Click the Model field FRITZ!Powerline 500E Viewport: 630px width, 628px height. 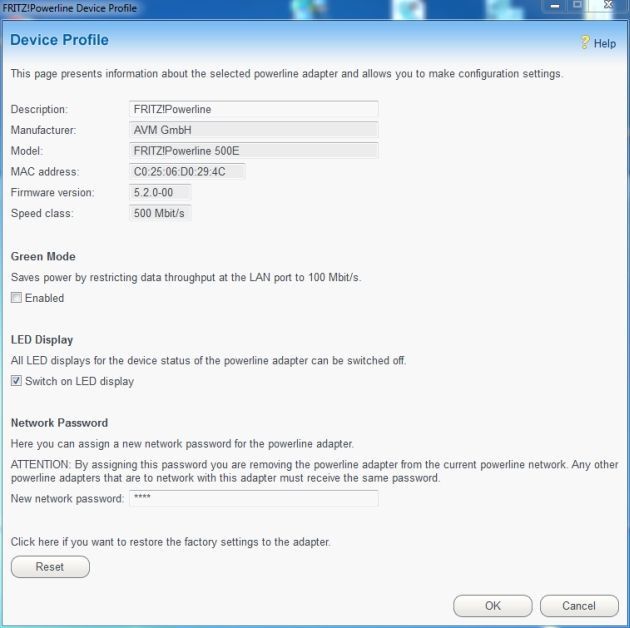[254, 151]
